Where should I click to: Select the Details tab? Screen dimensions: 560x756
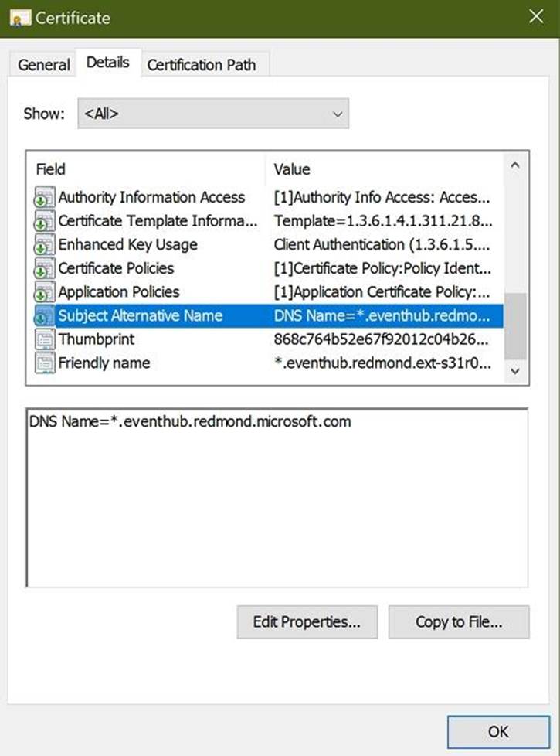(107, 63)
